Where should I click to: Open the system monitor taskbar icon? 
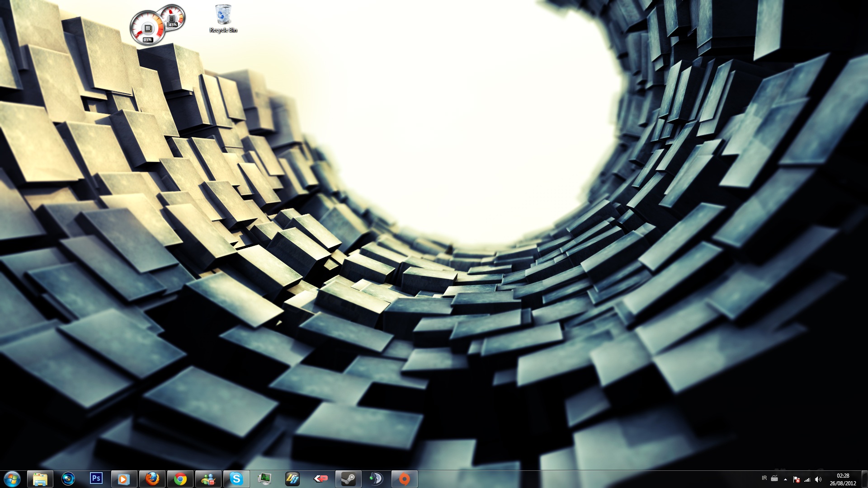pyautogui.click(x=264, y=479)
